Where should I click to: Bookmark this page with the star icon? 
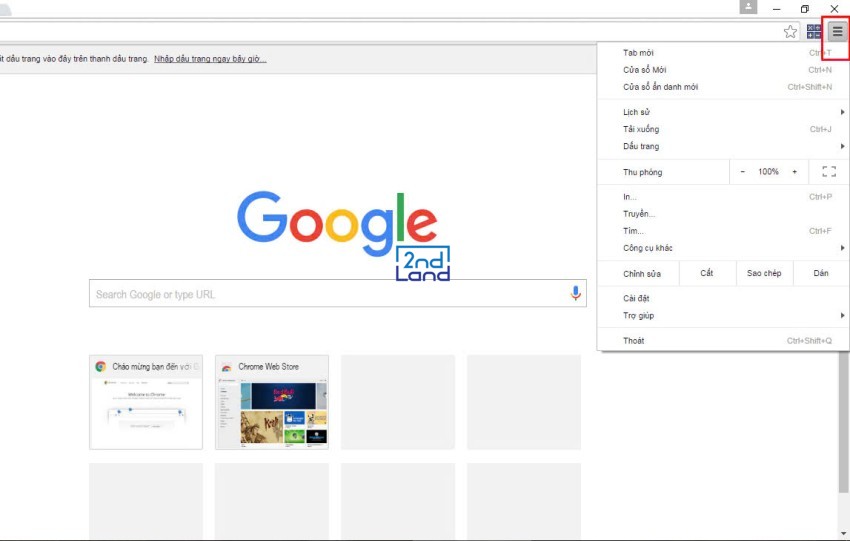[x=790, y=32]
